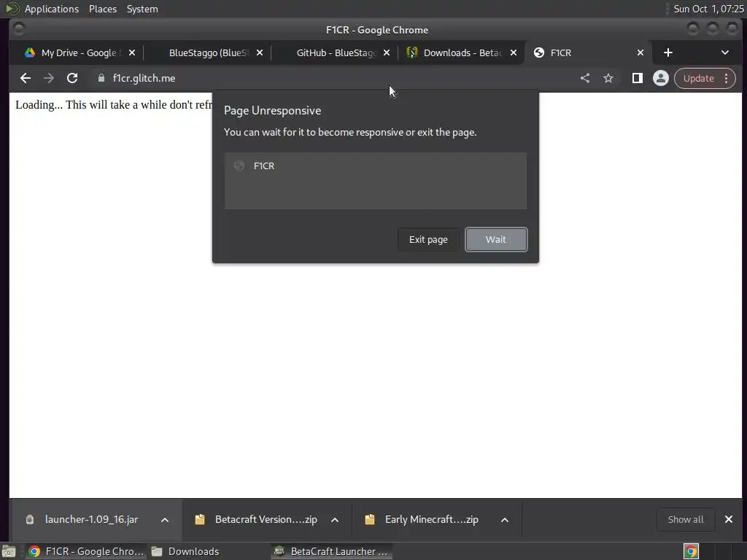Click the F1CR favicon in dialog list
The height and width of the screenshot is (560, 747).
[x=239, y=166]
